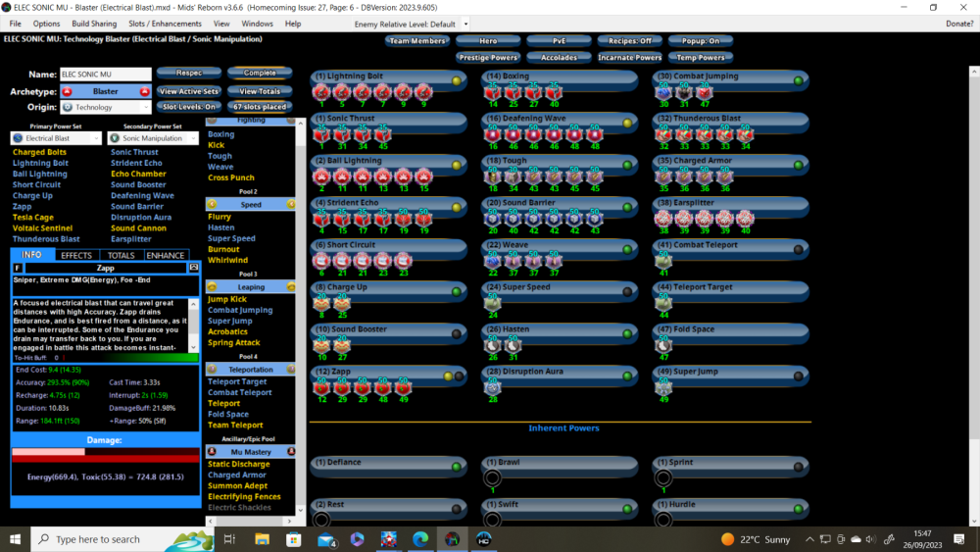Click the Combat Jumping slot numbered 47
Image resolution: width=980 pixels, height=552 pixels.
[705, 93]
